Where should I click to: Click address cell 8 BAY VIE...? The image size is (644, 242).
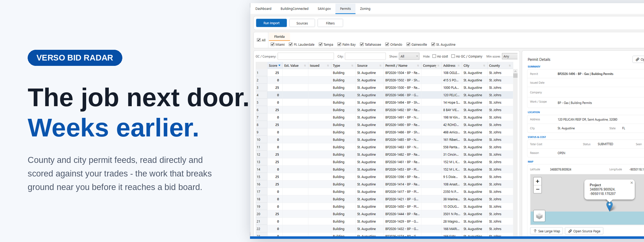tap(451, 110)
